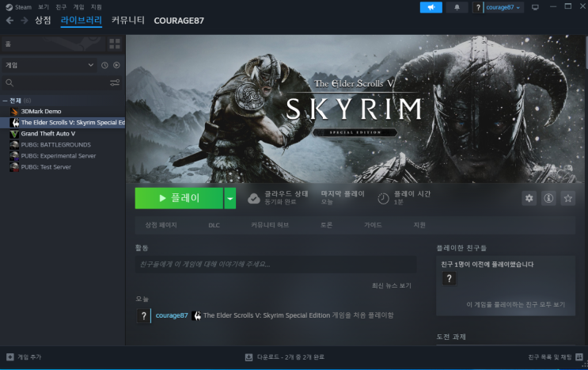Open 상점 페이지 link
Image resolution: width=588 pixels, height=370 pixels.
tap(161, 225)
